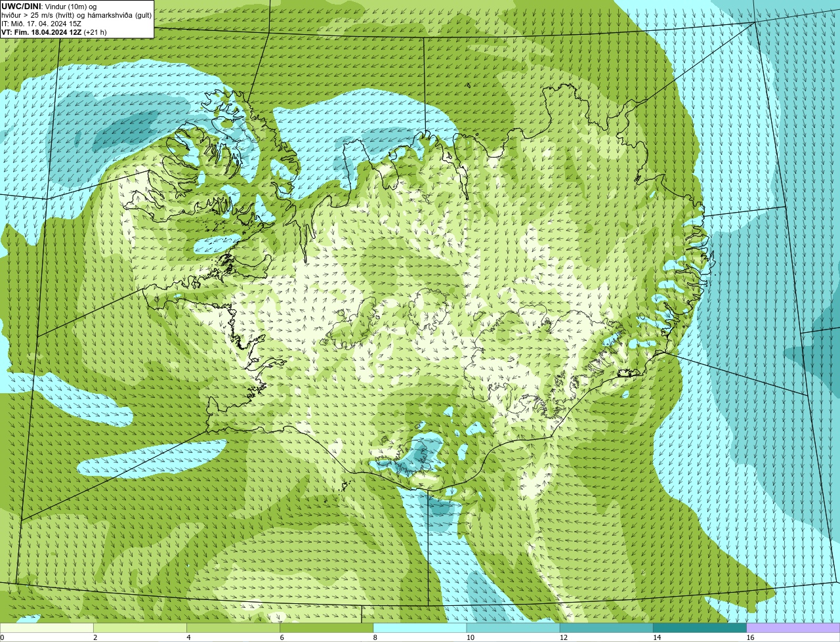This screenshot has height=642, width=840.
Task: Click the legend tick label "6"
Action: coord(282,637)
